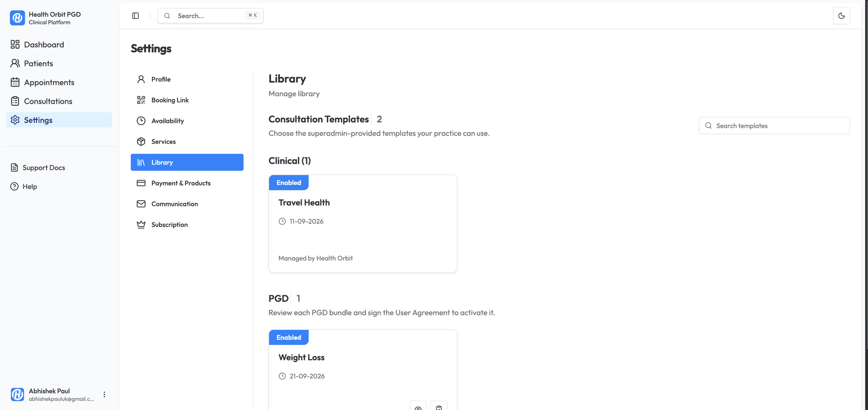Click the 11-09-2026 date text
Image resolution: width=868 pixels, height=410 pixels.
point(307,221)
